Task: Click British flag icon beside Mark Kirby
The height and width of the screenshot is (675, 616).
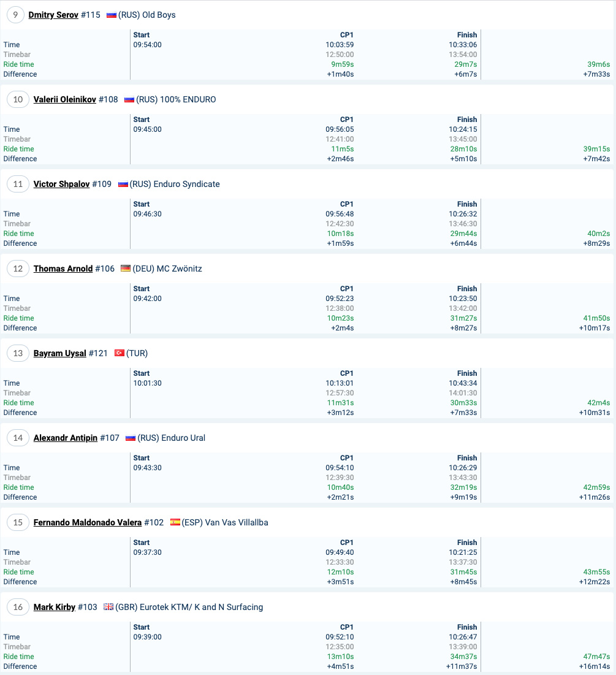Action: (x=108, y=606)
